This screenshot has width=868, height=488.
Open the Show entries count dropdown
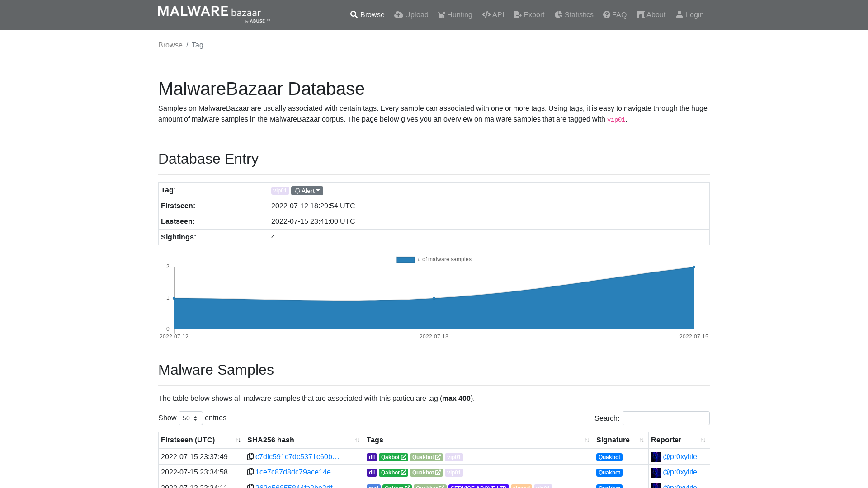tap(190, 418)
